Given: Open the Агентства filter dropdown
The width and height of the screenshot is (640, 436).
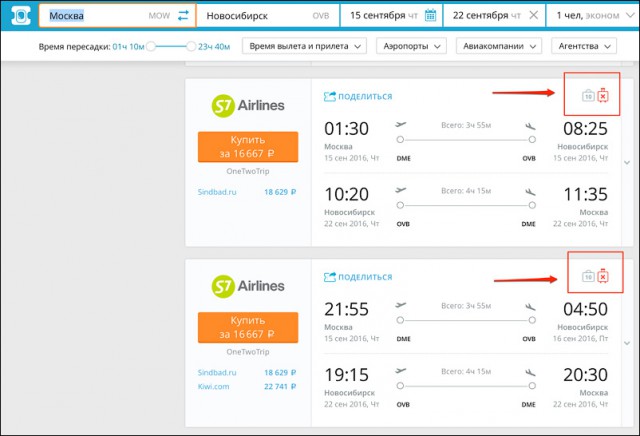Looking at the screenshot, I should [x=584, y=46].
